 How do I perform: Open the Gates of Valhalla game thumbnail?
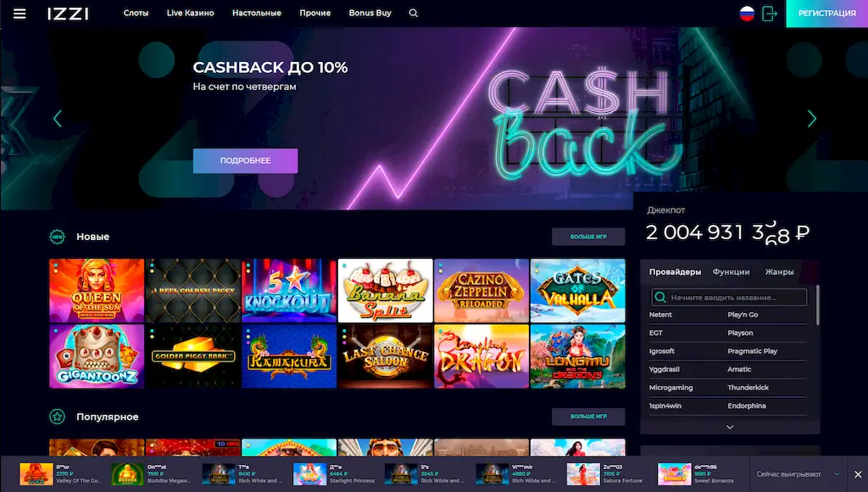[577, 290]
